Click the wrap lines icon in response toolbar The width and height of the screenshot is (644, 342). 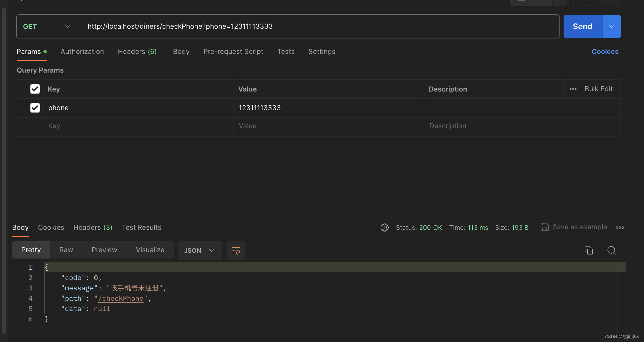236,250
